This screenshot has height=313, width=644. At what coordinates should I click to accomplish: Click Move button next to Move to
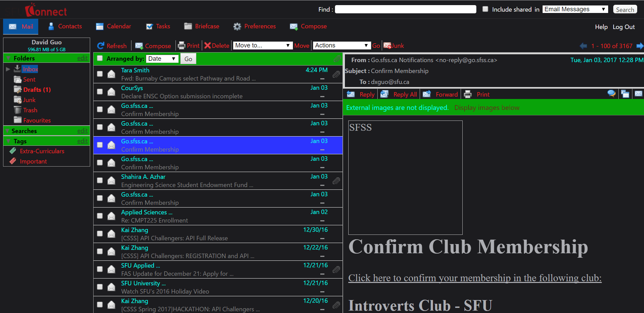coord(302,46)
